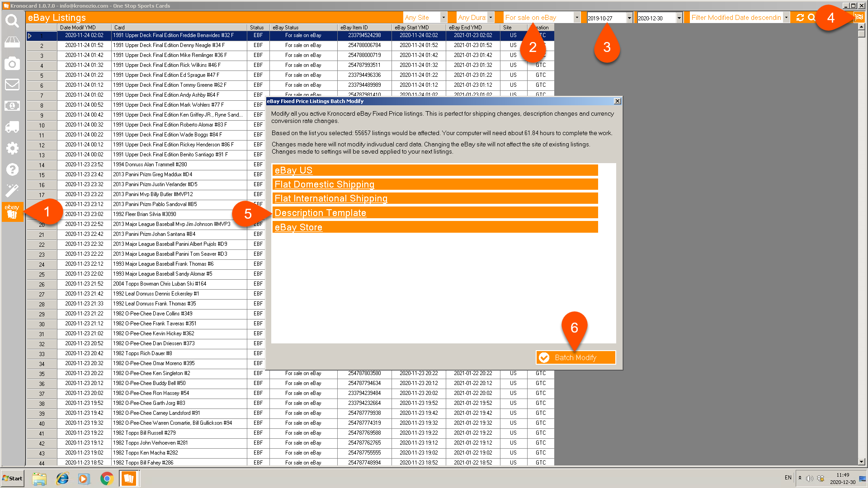Open the magic wand tool in the sidebar
The image size is (868, 488).
12,191
